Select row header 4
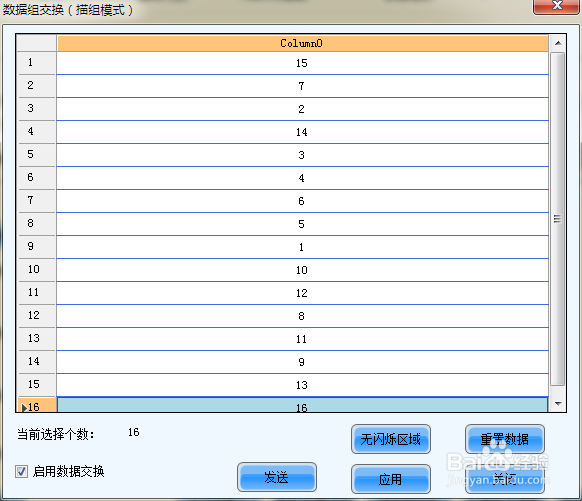 [x=37, y=132]
